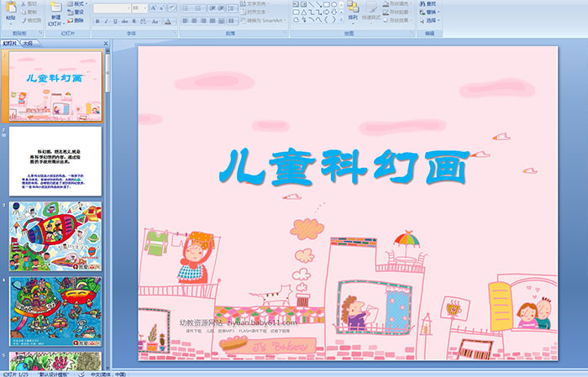Click the Find (查找) binoculars button
This screenshot has height=377, width=588.
[428, 3]
